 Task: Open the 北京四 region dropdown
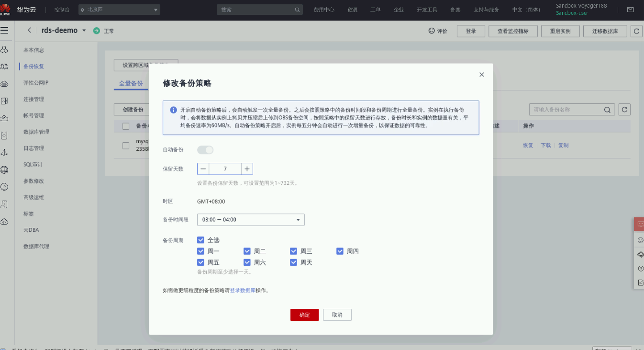[x=119, y=10]
